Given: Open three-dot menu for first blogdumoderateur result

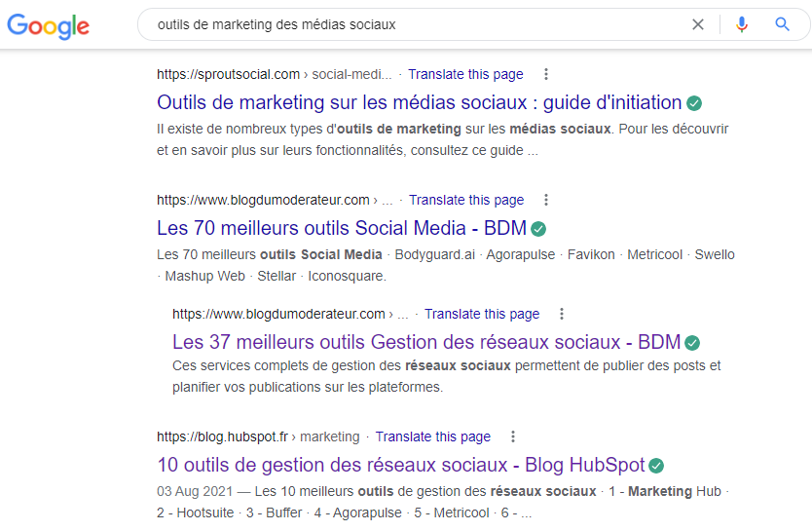Looking at the screenshot, I should 546,200.
